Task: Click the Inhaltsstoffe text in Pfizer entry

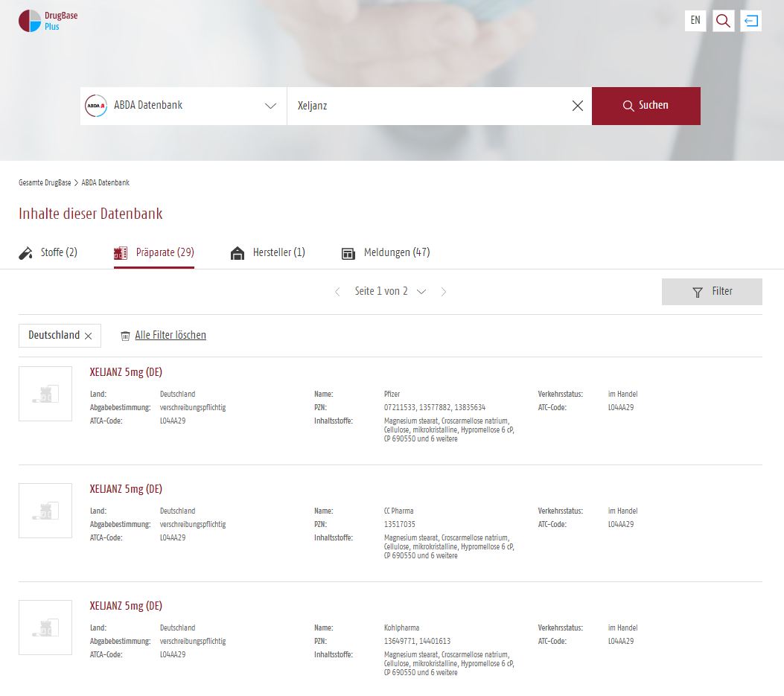Action: coord(449,430)
